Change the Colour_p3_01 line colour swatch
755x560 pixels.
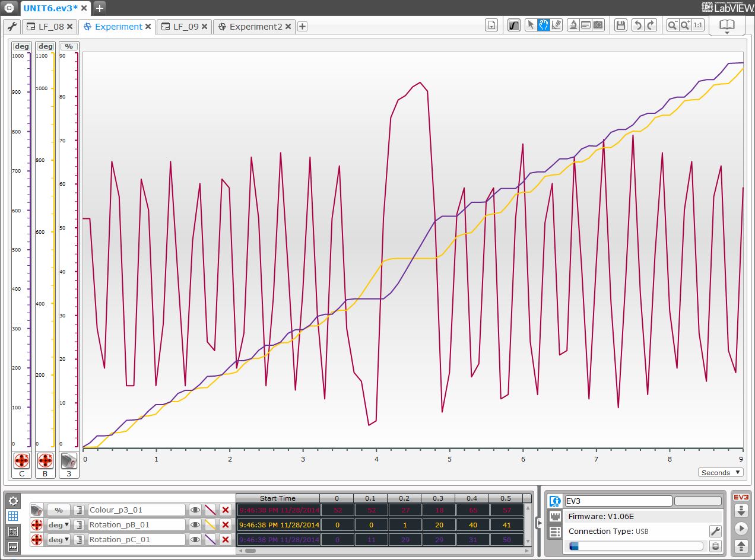click(x=210, y=510)
